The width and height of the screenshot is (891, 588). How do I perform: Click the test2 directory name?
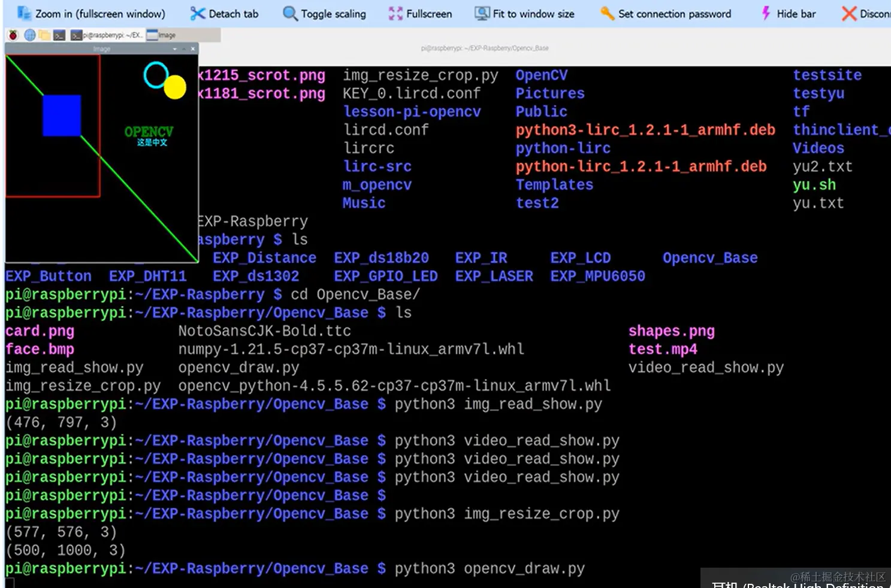tap(537, 203)
